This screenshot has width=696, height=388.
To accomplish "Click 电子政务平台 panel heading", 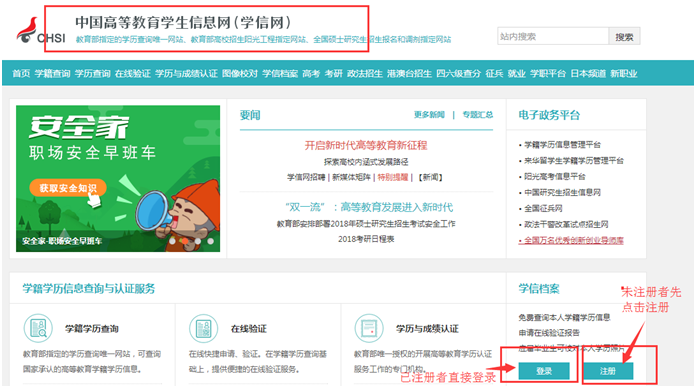I will click(x=549, y=115).
